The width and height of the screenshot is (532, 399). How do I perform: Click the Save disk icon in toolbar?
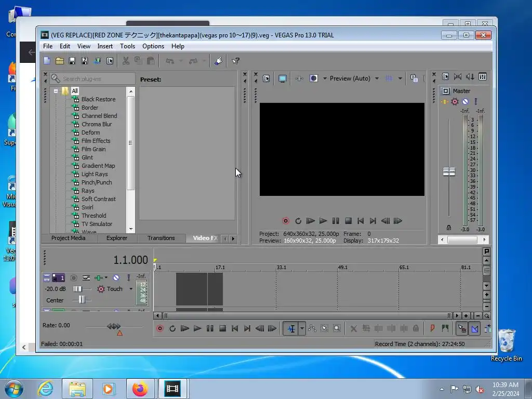tap(72, 61)
